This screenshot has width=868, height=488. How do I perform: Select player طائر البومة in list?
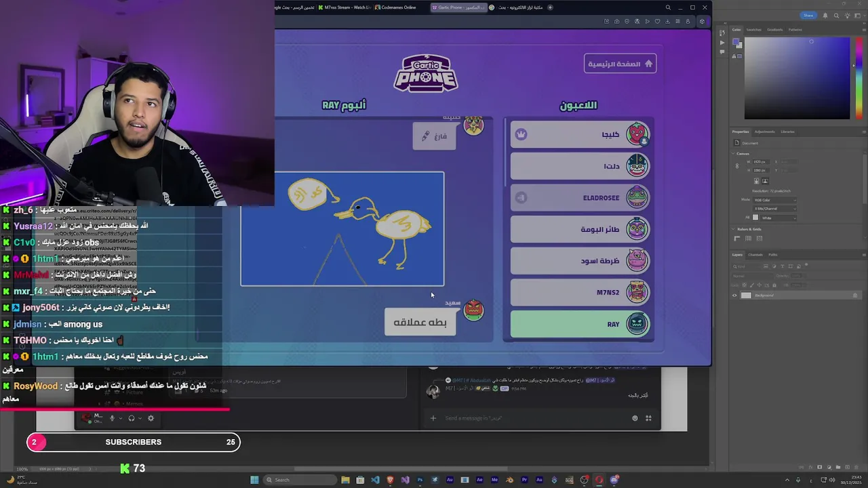click(x=580, y=229)
